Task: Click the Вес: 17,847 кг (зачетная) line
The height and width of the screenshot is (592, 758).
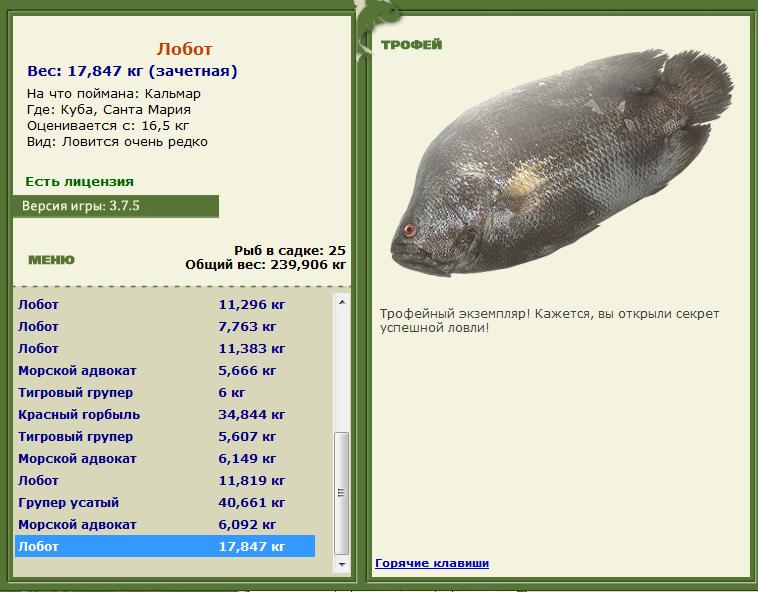Action: 132,71
